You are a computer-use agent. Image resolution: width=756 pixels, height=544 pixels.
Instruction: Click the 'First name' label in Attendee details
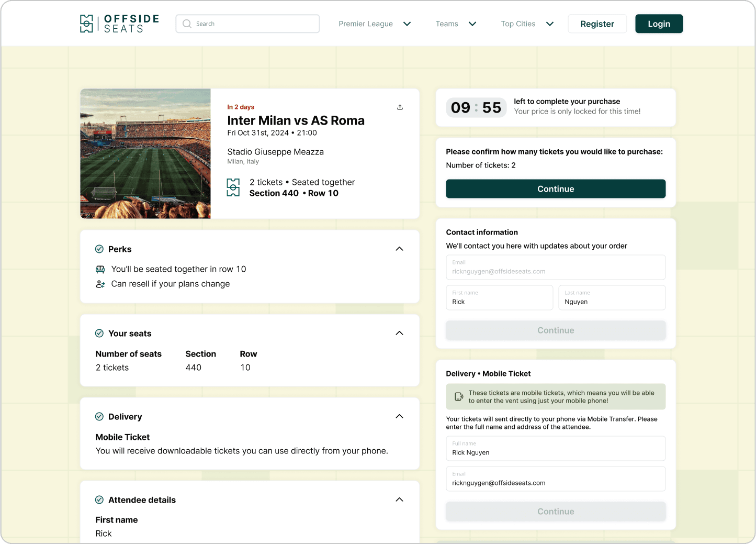tap(116, 520)
